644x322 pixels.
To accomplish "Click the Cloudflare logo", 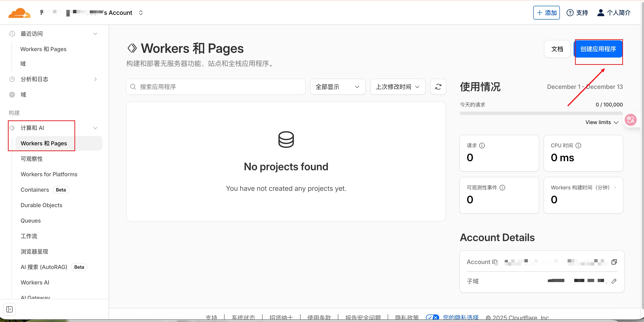I will coord(19,13).
